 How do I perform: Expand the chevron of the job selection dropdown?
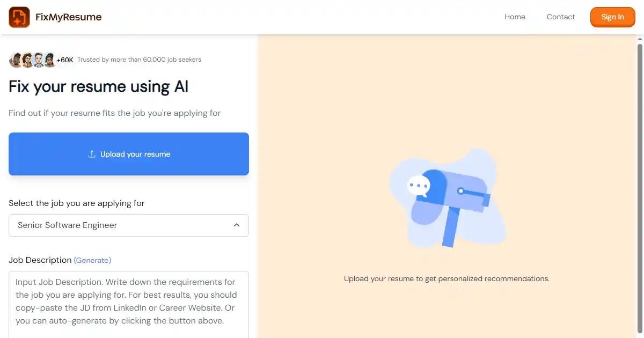[x=237, y=225]
